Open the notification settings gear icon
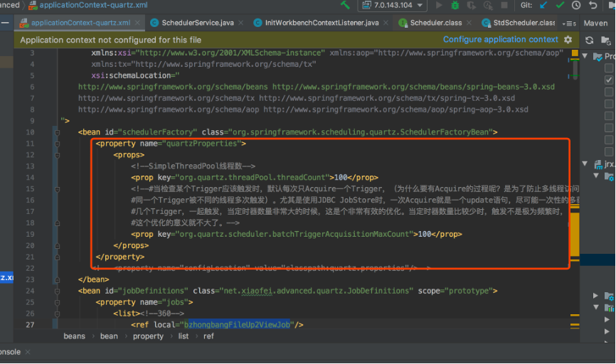This screenshot has height=364, width=616. 568,39
